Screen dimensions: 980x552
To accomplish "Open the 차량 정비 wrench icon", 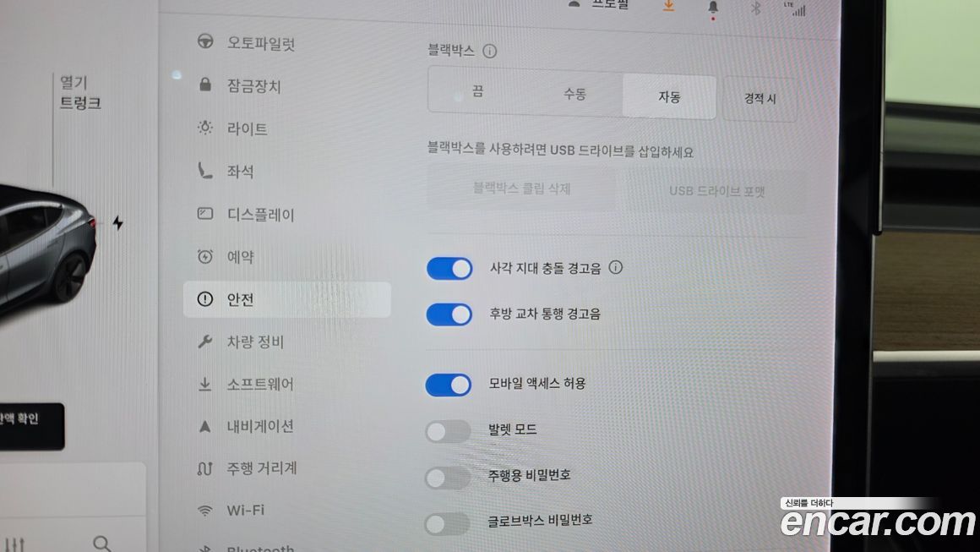I will tap(205, 342).
